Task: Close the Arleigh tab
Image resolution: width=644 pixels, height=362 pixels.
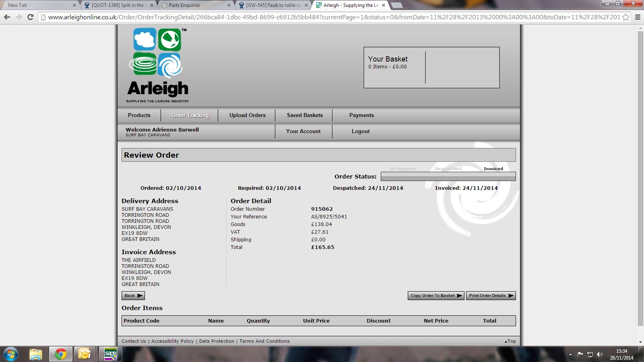Action: click(384, 5)
